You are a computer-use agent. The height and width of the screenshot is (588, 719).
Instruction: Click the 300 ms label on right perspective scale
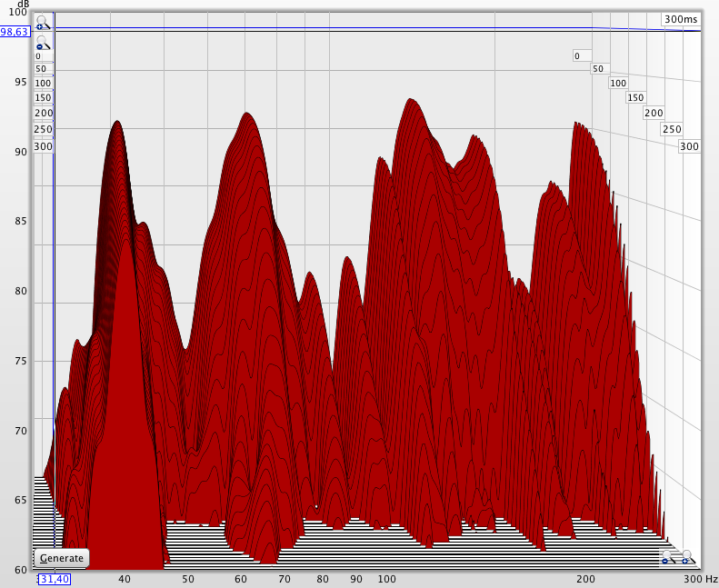pos(689,146)
